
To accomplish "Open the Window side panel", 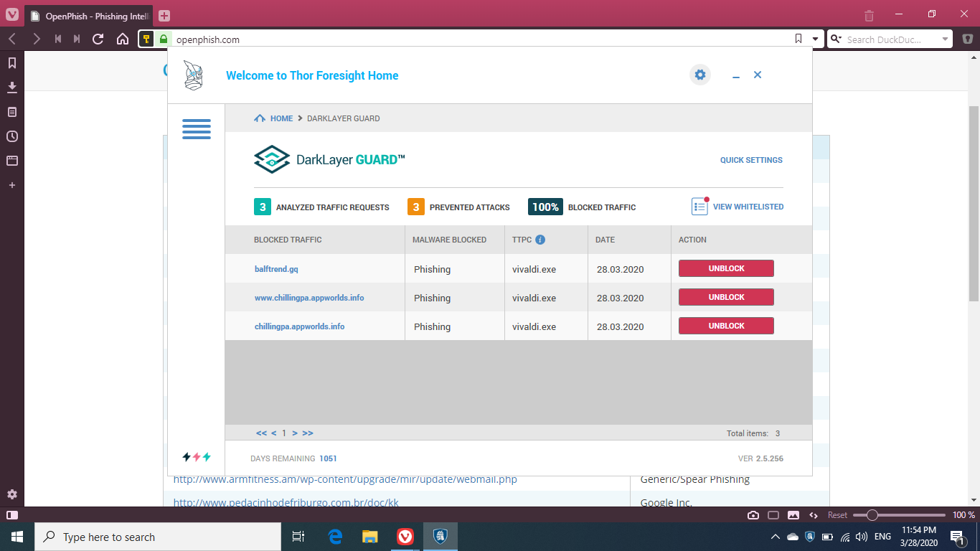I will [12, 161].
